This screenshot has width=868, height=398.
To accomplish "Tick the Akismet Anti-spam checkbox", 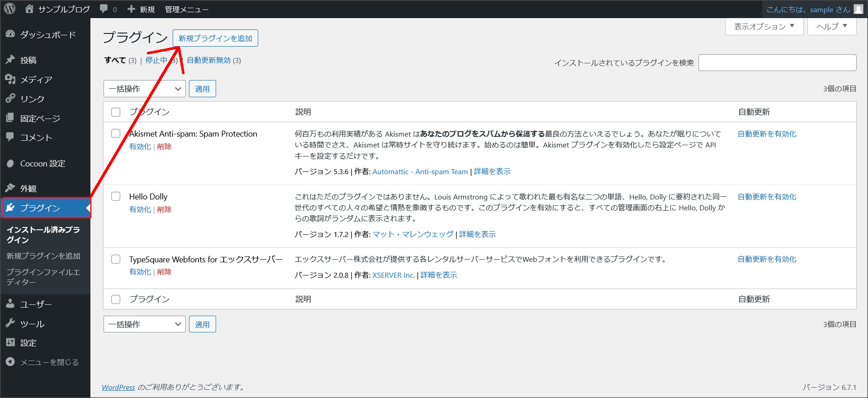I will [x=116, y=133].
